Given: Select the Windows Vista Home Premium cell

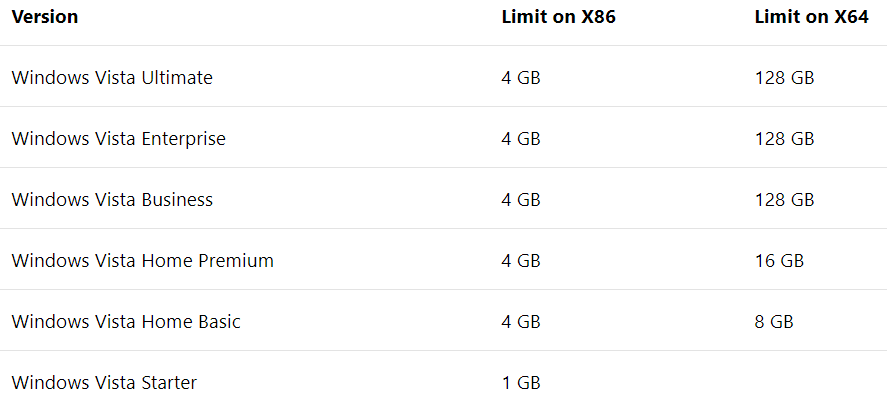Looking at the screenshot, I should pos(143,261).
